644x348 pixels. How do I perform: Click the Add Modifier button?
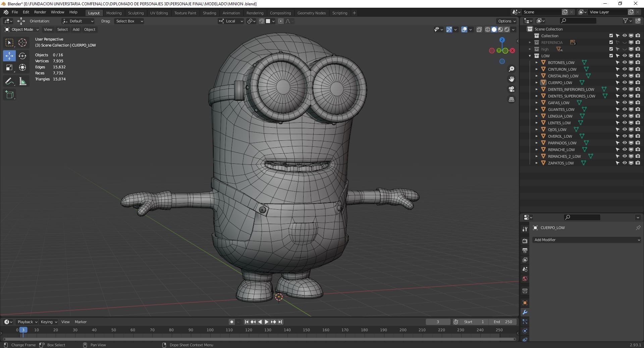click(586, 240)
